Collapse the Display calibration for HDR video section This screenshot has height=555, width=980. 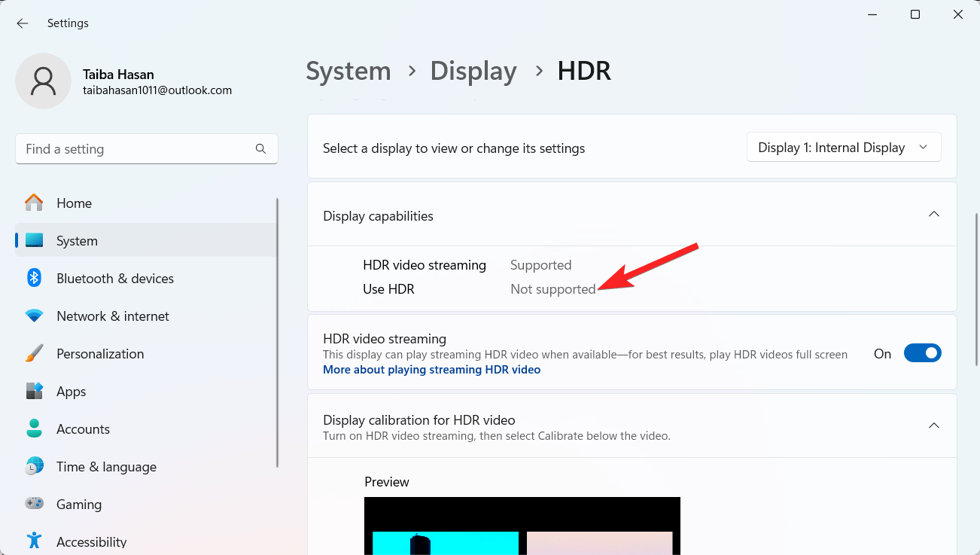(933, 425)
